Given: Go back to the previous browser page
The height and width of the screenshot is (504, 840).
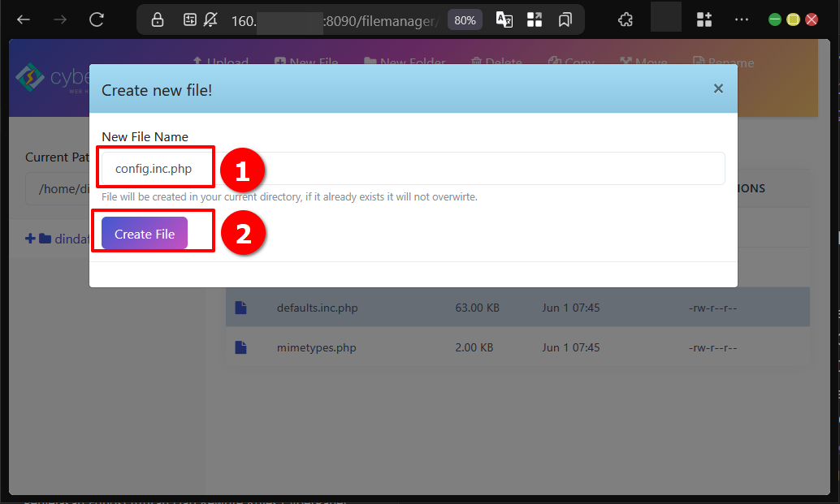Looking at the screenshot, I should tap(24, 19).
